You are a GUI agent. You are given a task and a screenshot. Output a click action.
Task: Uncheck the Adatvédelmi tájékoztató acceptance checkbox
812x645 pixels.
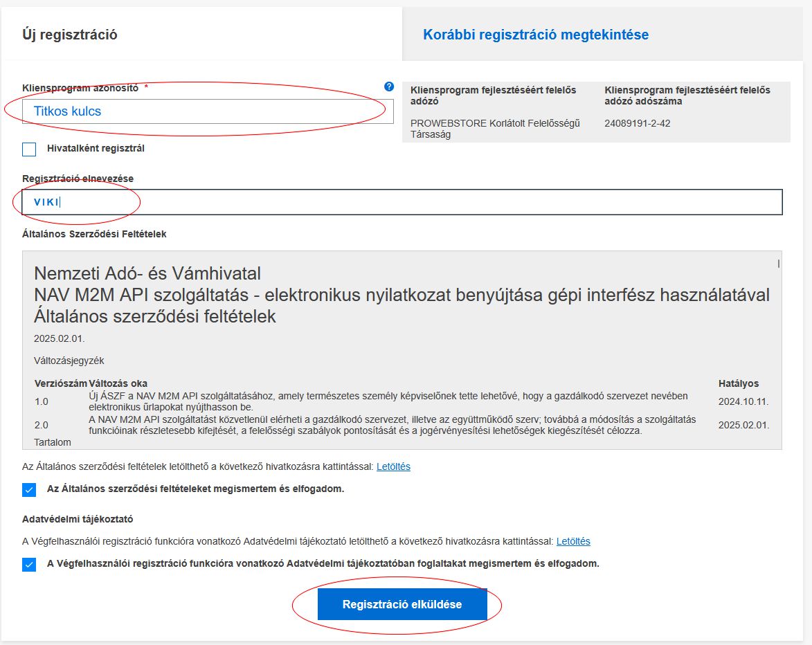coord(29,564)
